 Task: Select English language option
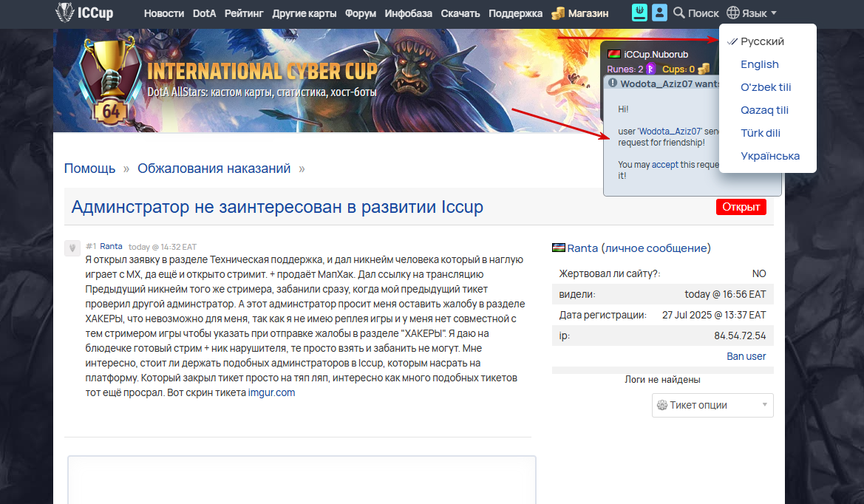[759, 64]
